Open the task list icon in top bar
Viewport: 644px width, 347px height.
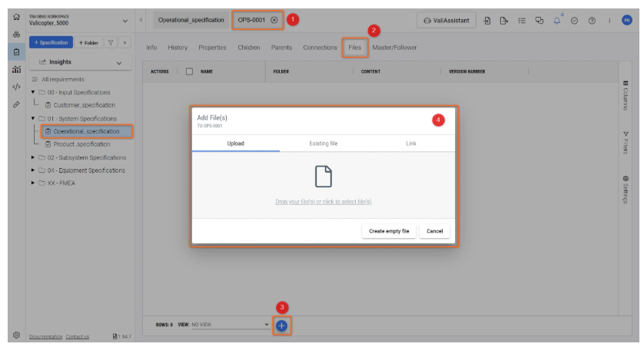click(522, 21)
